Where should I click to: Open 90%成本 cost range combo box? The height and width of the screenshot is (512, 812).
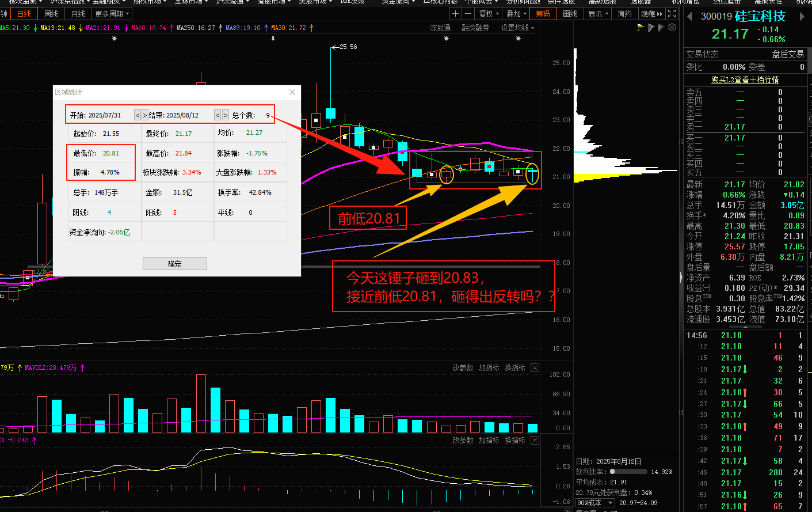point(595,503)
